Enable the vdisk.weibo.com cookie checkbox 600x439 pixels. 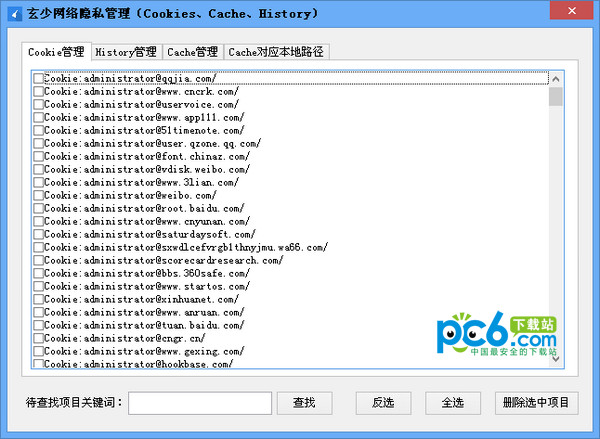pyautogui.click(x=38, y=169)
